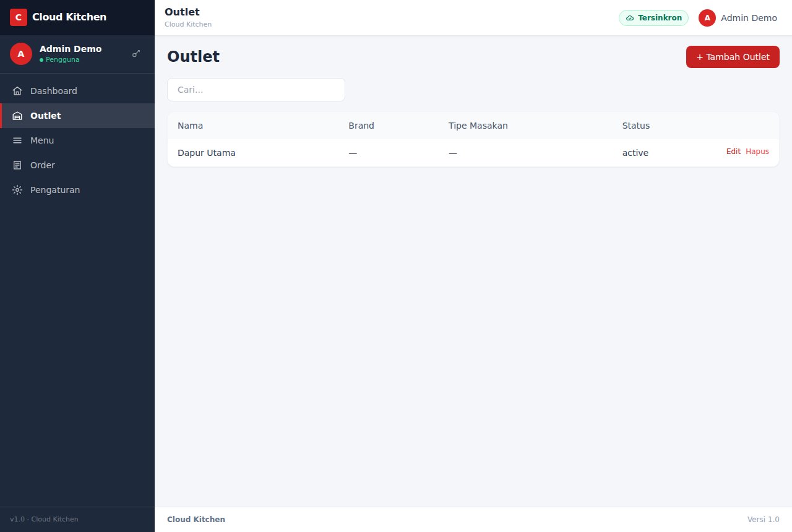Click the Cloud Kitchen sidebar title text
792x532 pixels.
tap(69, 17)
